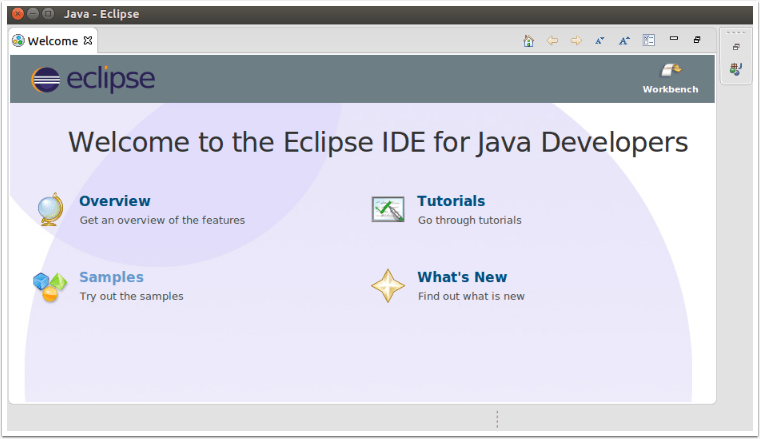The width and height of the screenshot is (760, 439).
Task: Navigate forward with the right arrow icon
Action: click(576, 41)
